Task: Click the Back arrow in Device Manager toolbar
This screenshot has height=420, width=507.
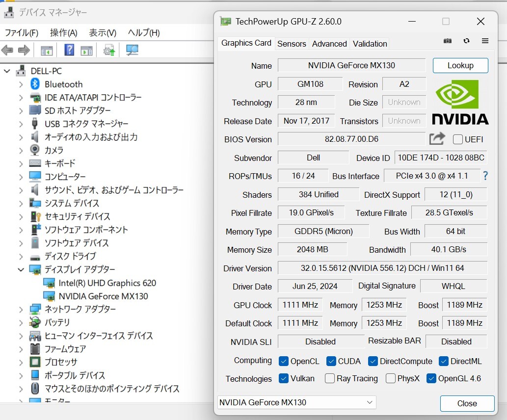Action: click(x=7, y=50)
